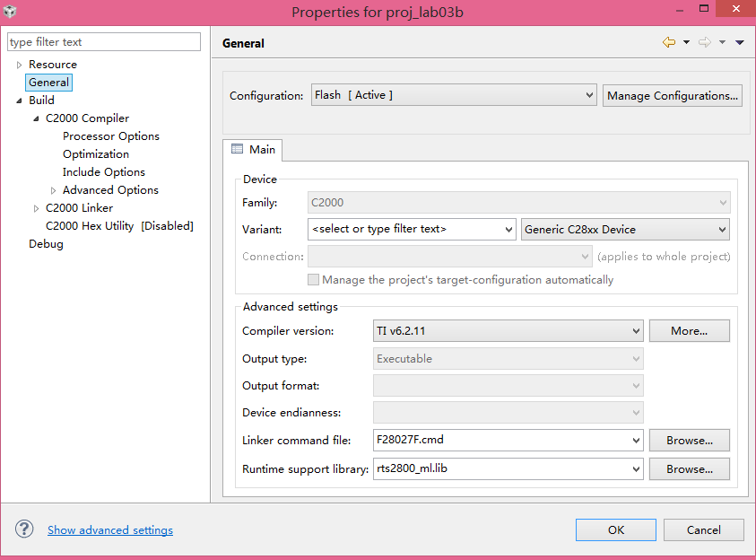Click the Manage Configurations button
756x560 pixels.
tap(673, 95)
